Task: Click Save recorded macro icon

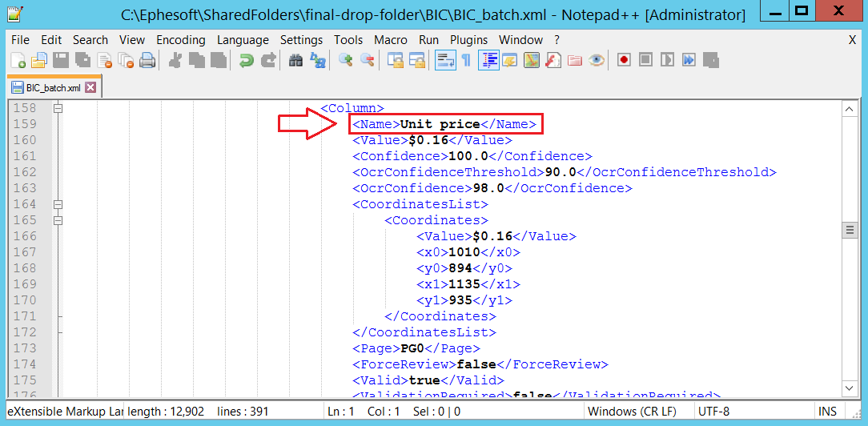Action: (710, 60)
